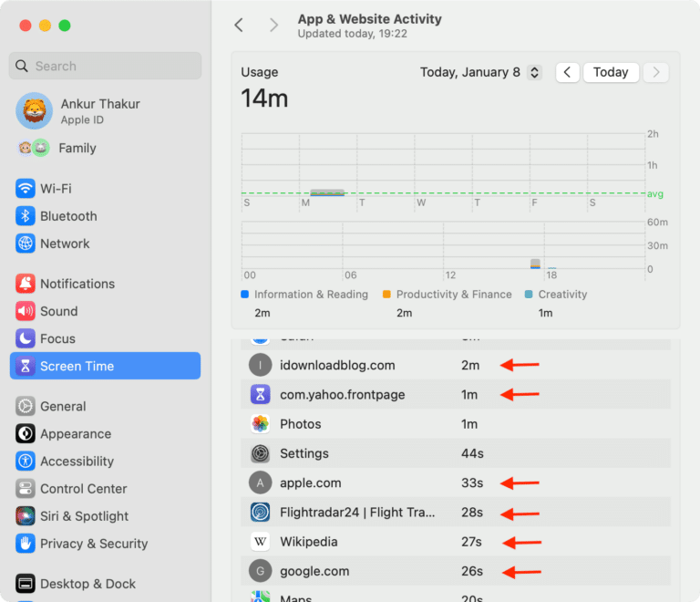Select Wi-Fi in sidebar
Viewport: 700px width, 602px height.
(x=105, y=189)
